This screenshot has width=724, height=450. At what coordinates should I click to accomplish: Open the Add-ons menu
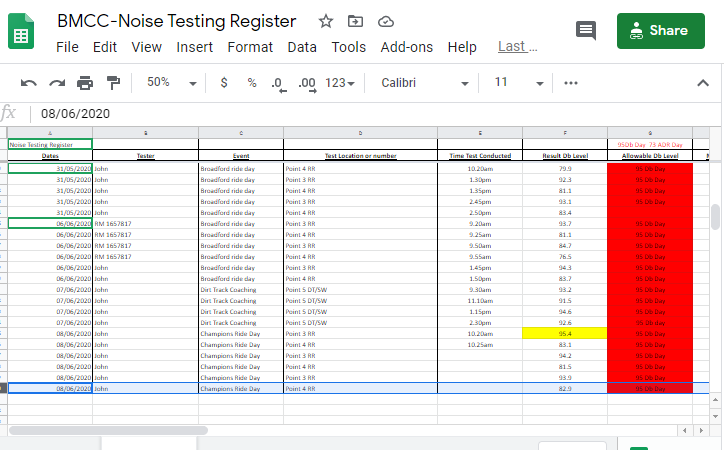pyautogui.click(x=407, y=47)
